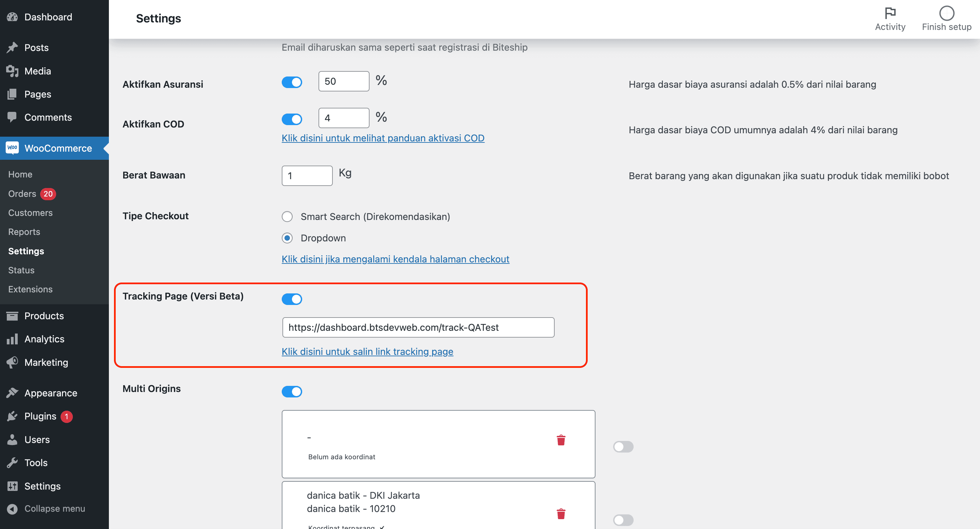Click the WooCommerce logo icon

point(12,148)
